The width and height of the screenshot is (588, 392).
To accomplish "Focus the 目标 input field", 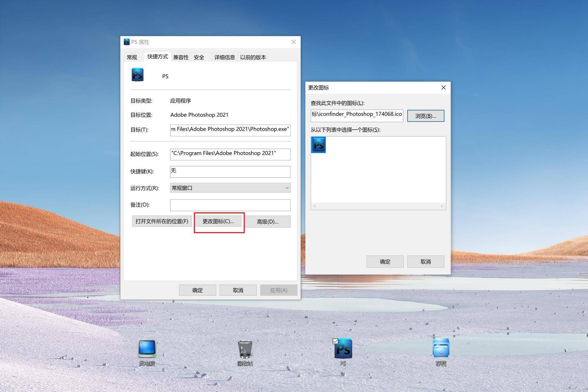I will (230, 130).
